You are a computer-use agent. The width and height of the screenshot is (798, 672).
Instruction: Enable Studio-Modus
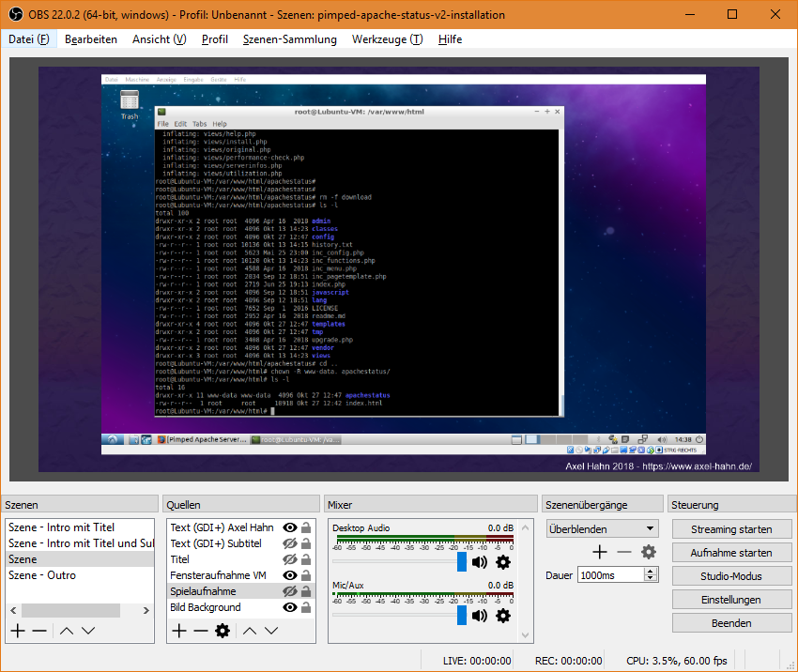(731, 576)
